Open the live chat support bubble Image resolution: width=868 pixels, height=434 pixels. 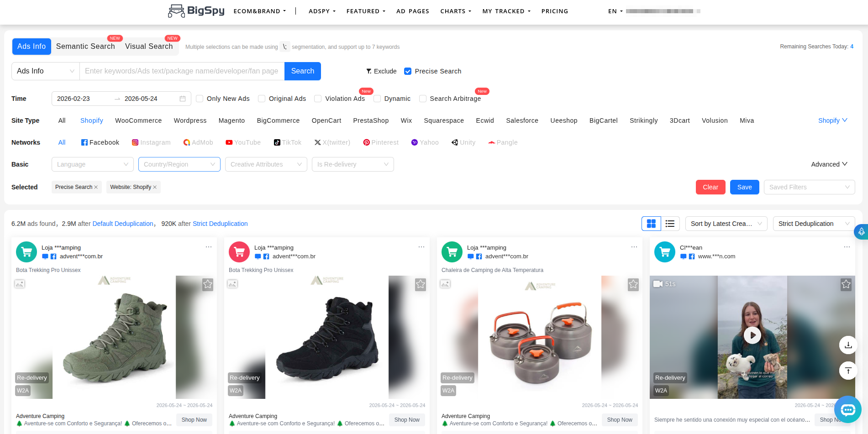[x=848, y=409]
